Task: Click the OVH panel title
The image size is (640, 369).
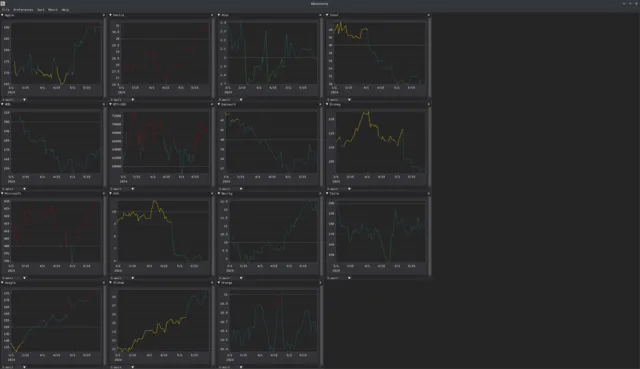Action: 116,193
